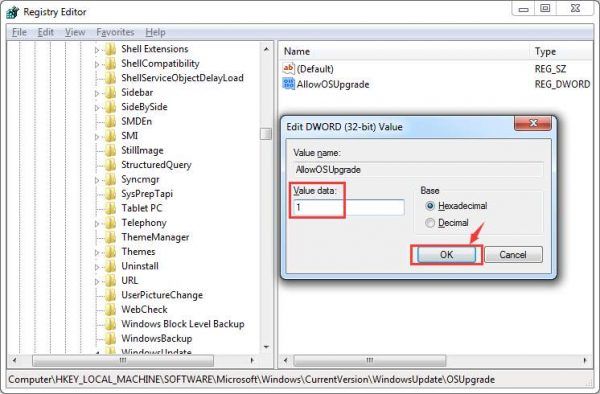The height and width of the screenshot is (394, 600).
Task: Click the REG_SZ type cell
Action: (550, 69)
